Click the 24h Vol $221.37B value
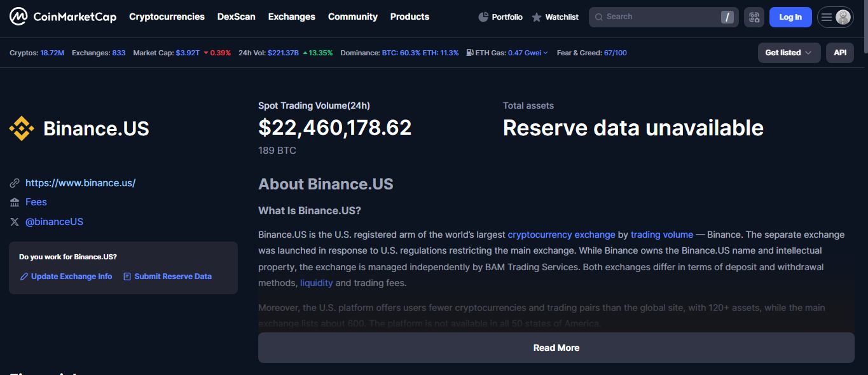The width and height of the screenshot is (868, 375). coord(283,53)
